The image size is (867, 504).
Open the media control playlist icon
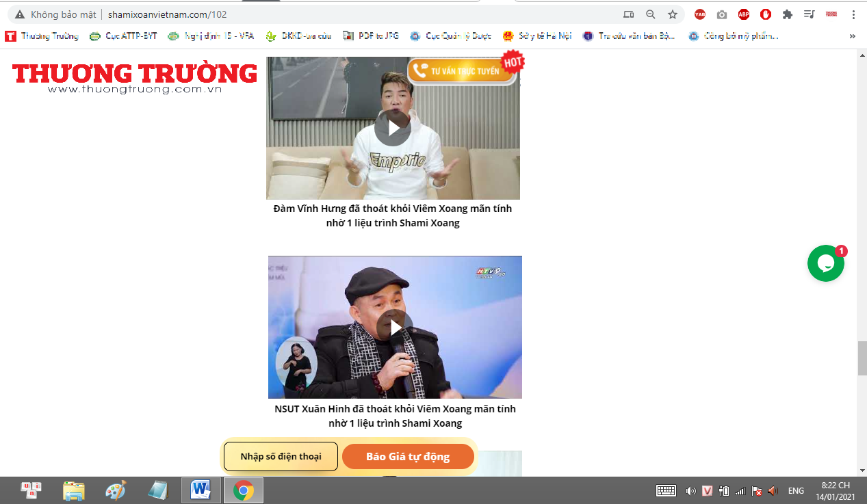coord(810,14)
